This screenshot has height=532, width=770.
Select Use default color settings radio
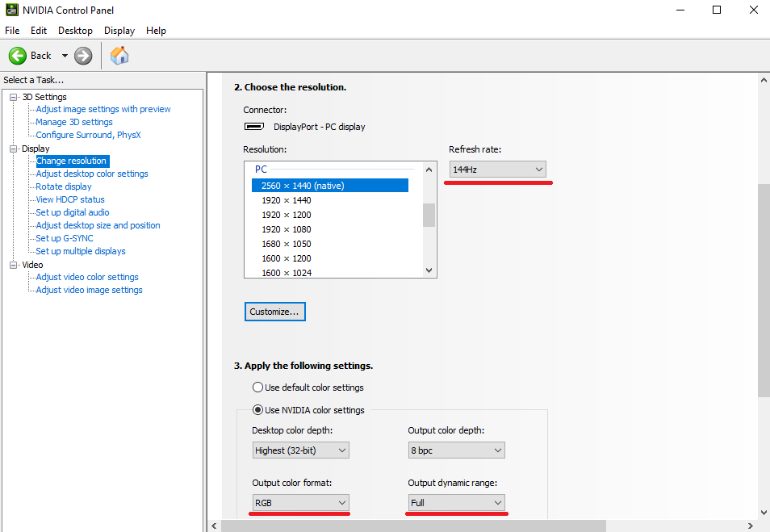coord(257,387)
